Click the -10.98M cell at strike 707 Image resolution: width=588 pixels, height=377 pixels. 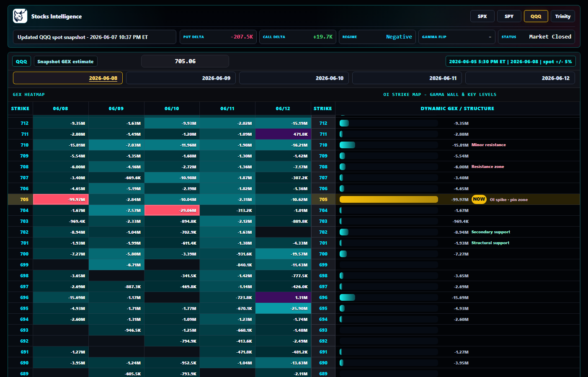point(172,178)
